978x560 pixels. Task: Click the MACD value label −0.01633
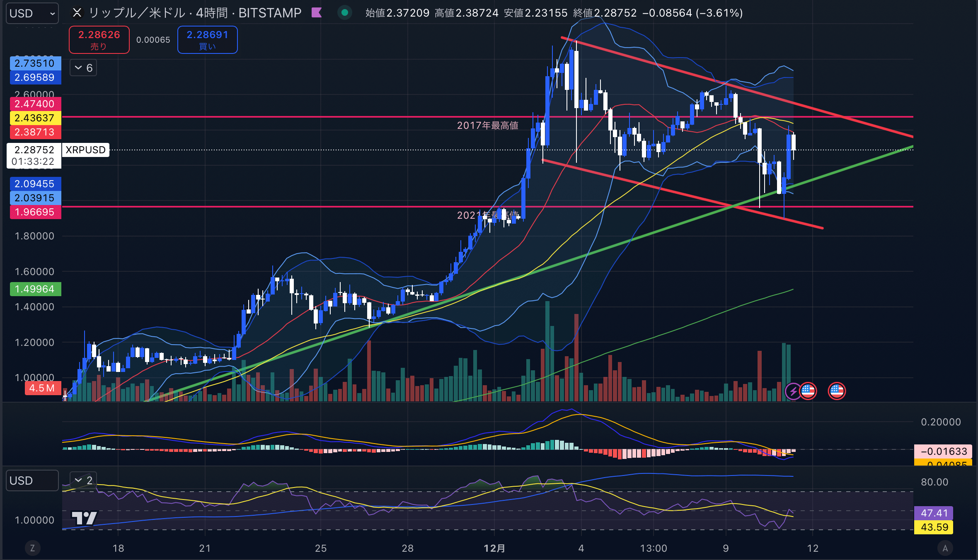pos(944,451)
